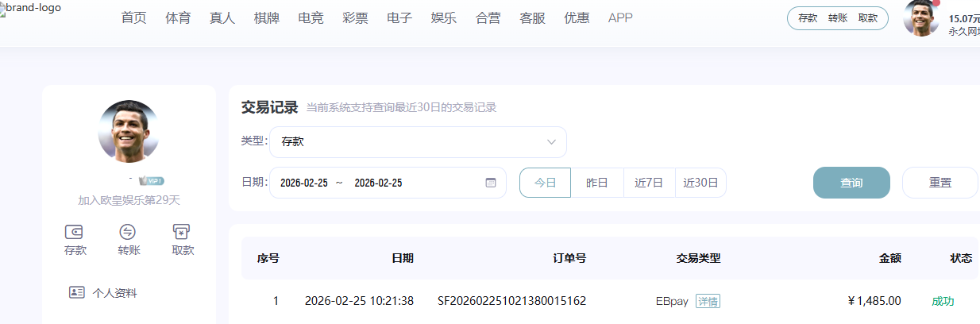This screenshot has height=324, width=980.
Task: Select the 今日 date range option
Action: (545, 183)
